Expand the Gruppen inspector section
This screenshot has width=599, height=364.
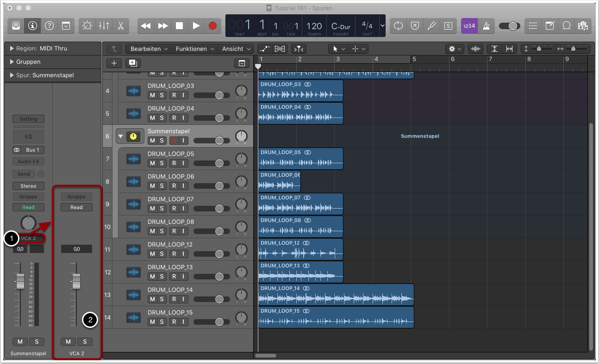12,62
